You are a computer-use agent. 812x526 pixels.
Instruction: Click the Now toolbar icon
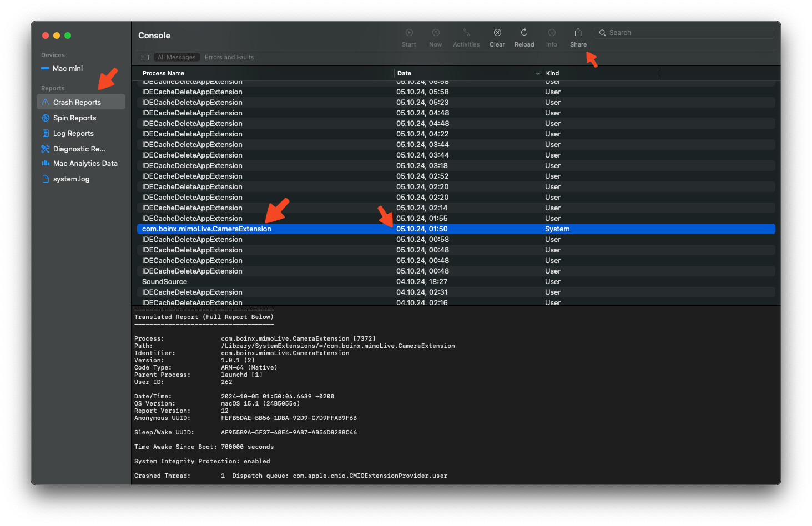436,33
